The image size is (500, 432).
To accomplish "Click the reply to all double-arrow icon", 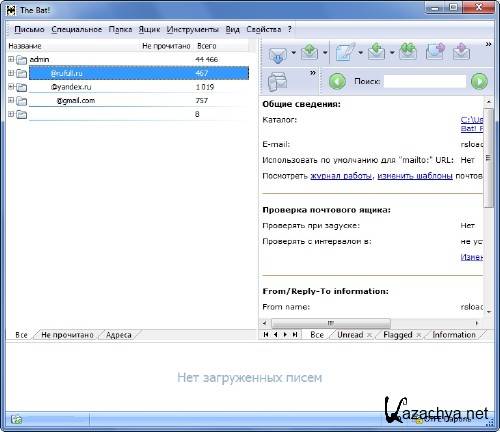I will (x=408, y=52).
